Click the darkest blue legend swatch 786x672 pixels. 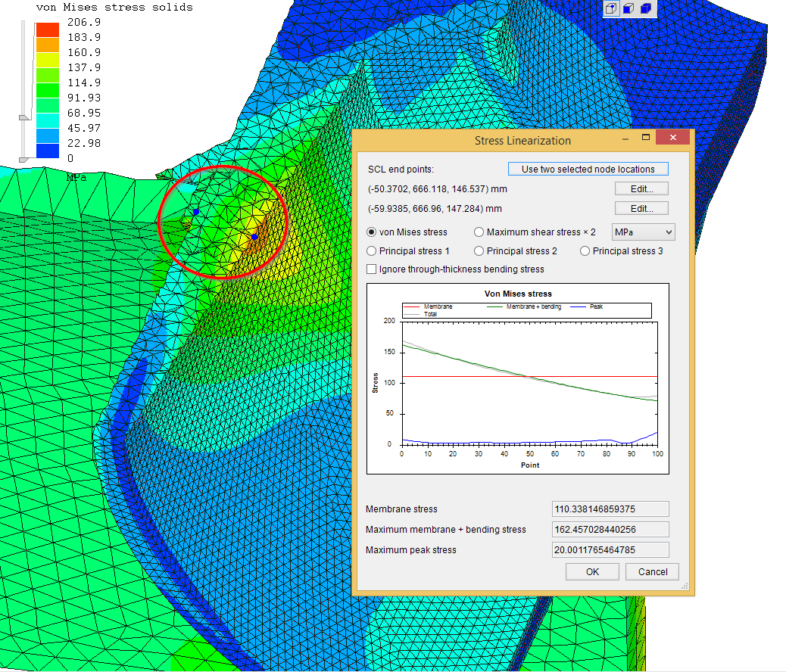coord(48,151)
